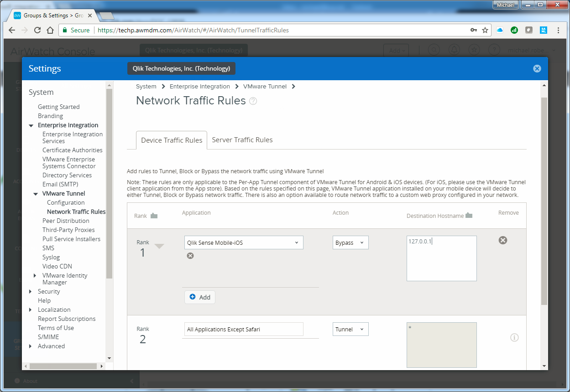Click the secure padlock in the address bar
This screenshot has height=392, width=570.
[x=65, y=30]
